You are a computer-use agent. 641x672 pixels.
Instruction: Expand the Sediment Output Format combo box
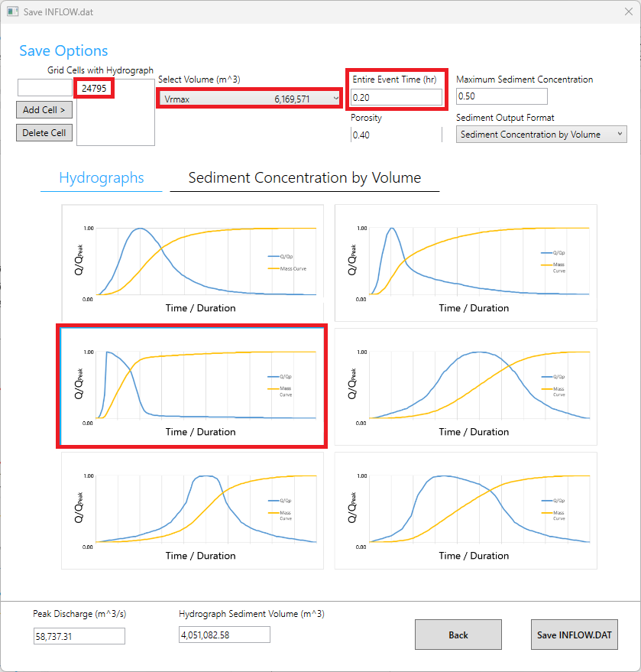(541, 135)
